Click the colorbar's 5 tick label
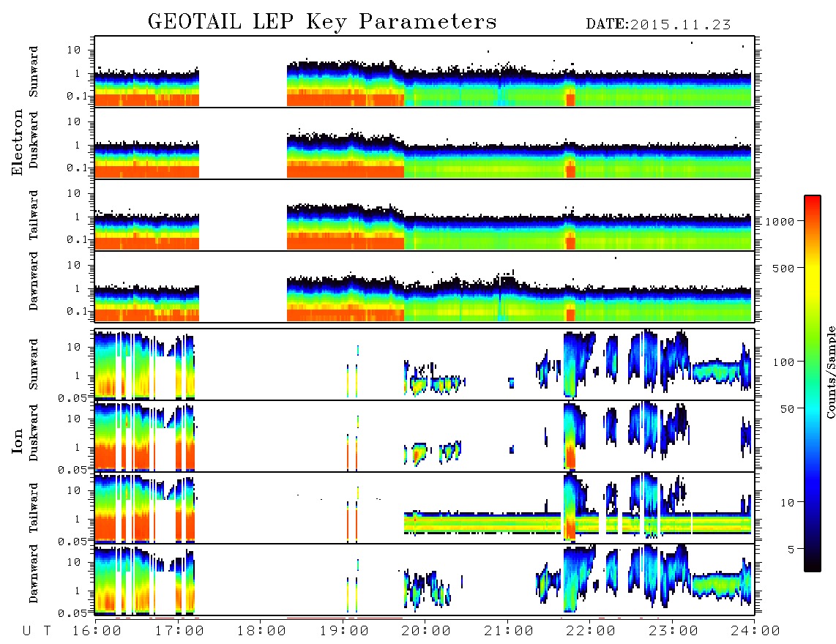 pos(791,550)
